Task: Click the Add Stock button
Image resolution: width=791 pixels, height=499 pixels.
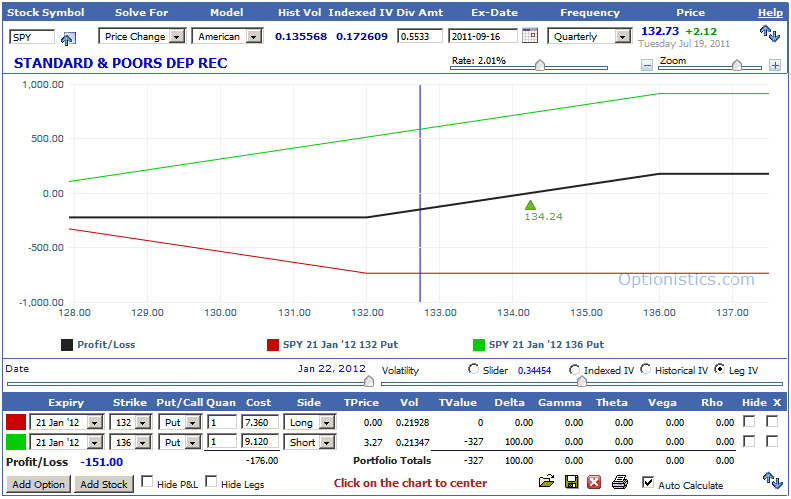Action: pos(104,484)
